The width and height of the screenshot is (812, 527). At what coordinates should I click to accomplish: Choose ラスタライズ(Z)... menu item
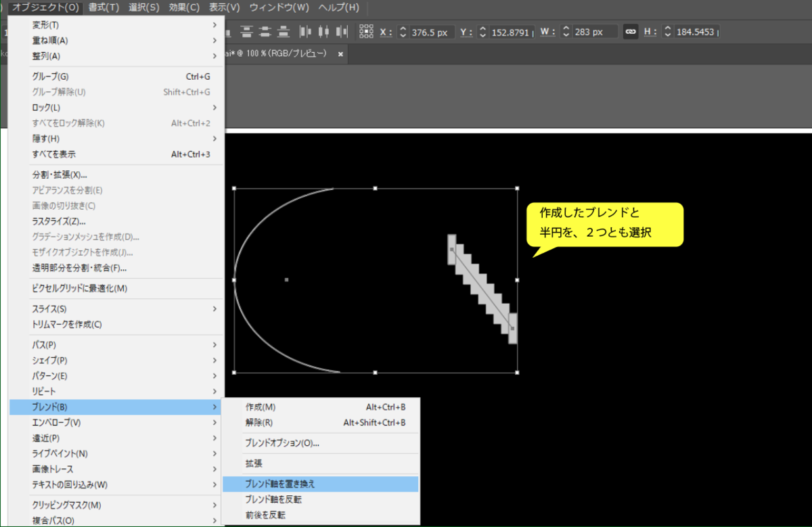[x=116, y=221]
